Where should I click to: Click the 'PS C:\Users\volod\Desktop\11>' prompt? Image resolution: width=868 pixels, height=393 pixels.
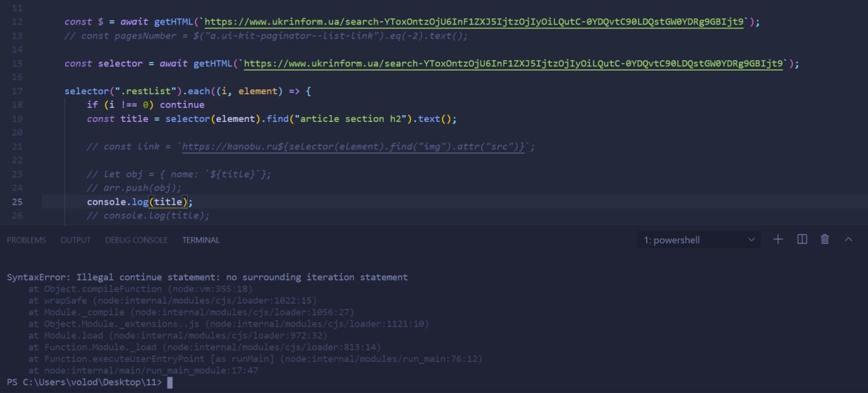click(84, 382)
